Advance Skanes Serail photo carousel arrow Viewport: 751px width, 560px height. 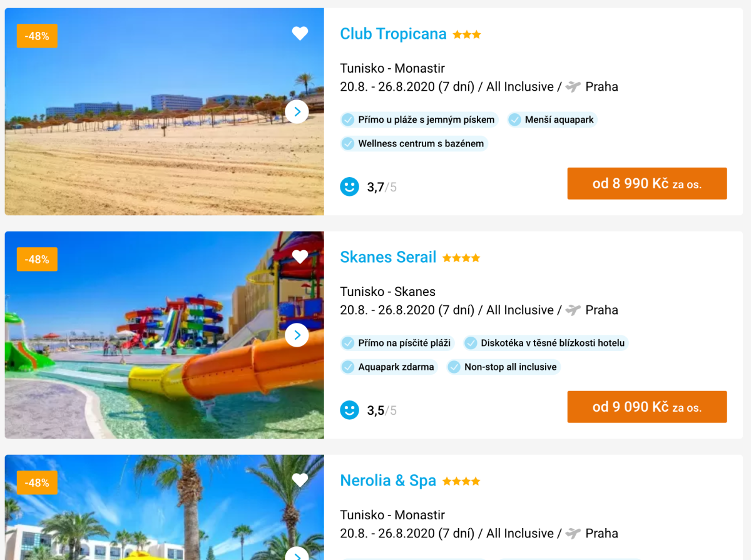tap(297, 335)
